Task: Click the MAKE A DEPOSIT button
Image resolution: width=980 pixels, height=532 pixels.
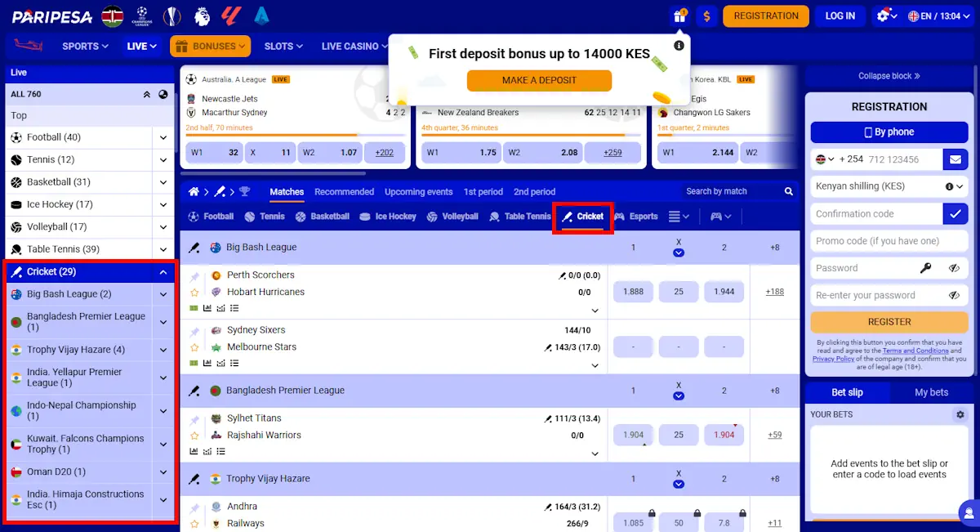Action: pyautogui.click(x=539, y=81)
